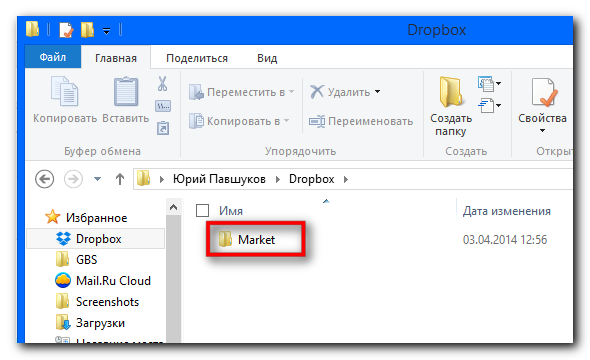Screen dimensions: 590x360
Task: Click the Market folder icon
Action: 225,239
